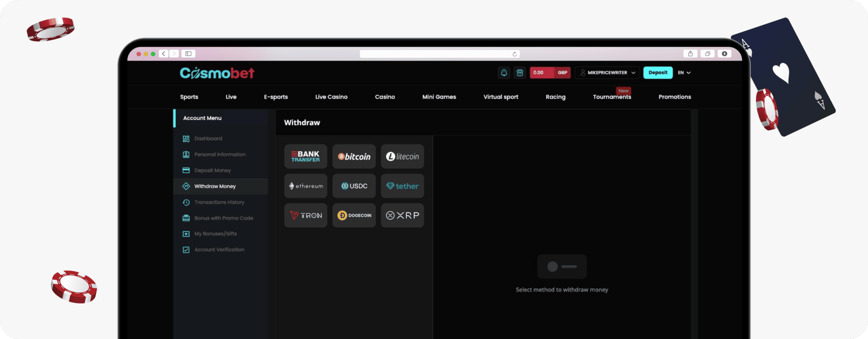Choose TRON withdrawal method
This screenshot has width=868, height=339.
point(306,215)
